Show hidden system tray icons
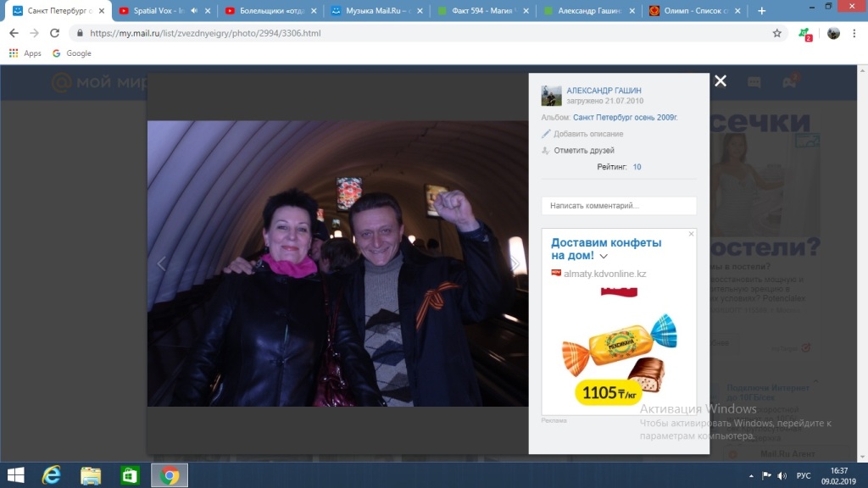This screenshot has height=488, width=868. 751,476
